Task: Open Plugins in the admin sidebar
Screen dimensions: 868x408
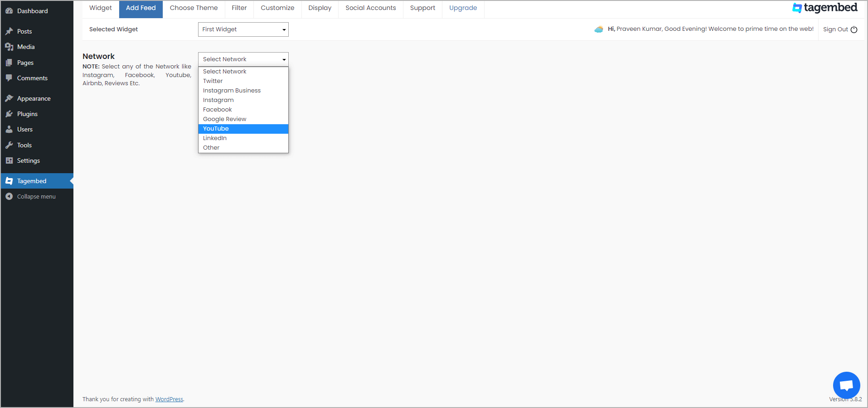Action: (37, 114)
